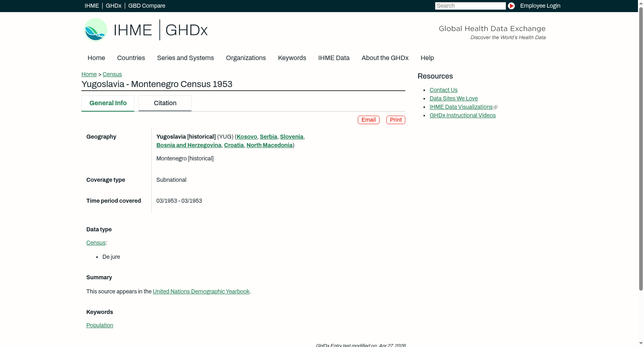644x347 pixels.
Task: Click the red search submit arrow icon
Action: 511,6
